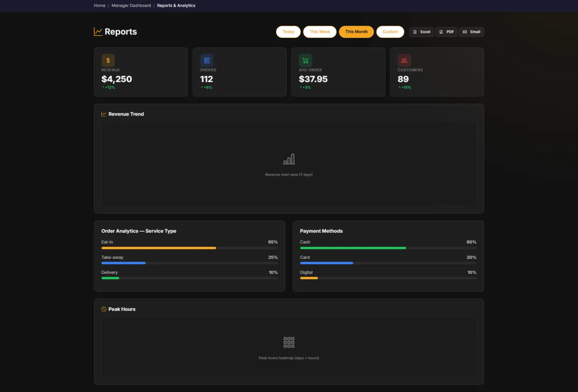Click the Orders list icon
This screenshot has height=392, width=578.
[207, 60]
